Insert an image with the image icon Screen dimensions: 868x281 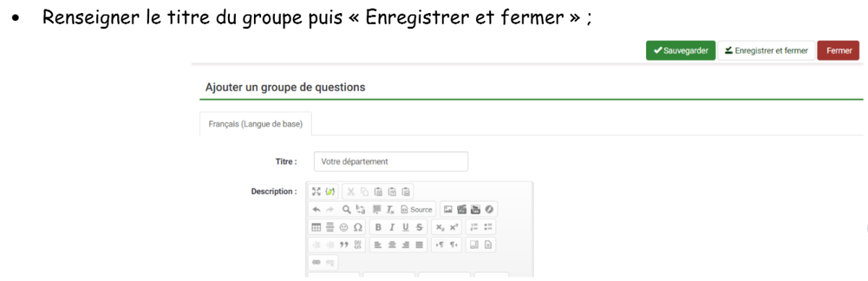[448, 209]
